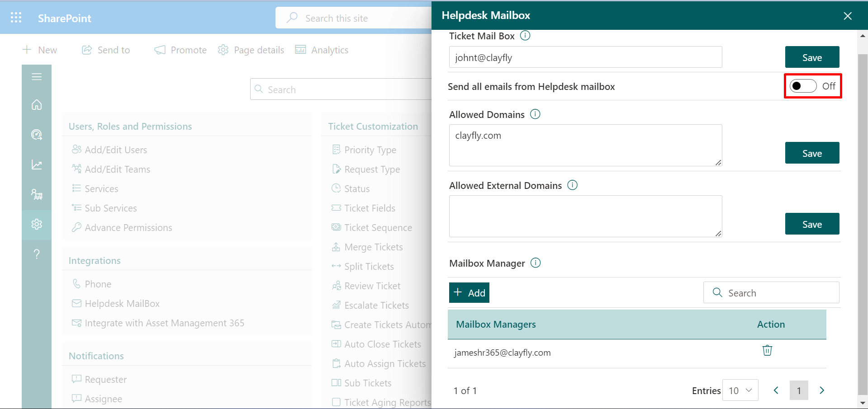Open Add/Edit Users
This screenshot has height=409, width=868.
(x=109, y=150)
